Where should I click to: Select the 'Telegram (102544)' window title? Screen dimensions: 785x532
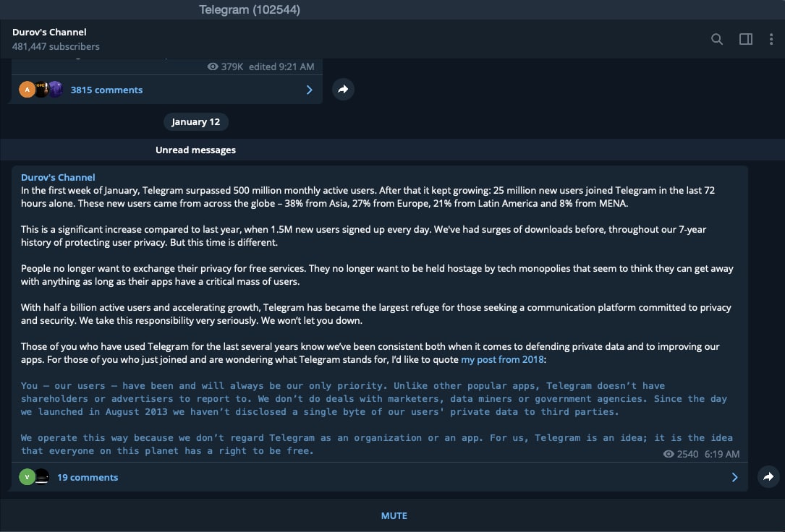click(250, 10)
